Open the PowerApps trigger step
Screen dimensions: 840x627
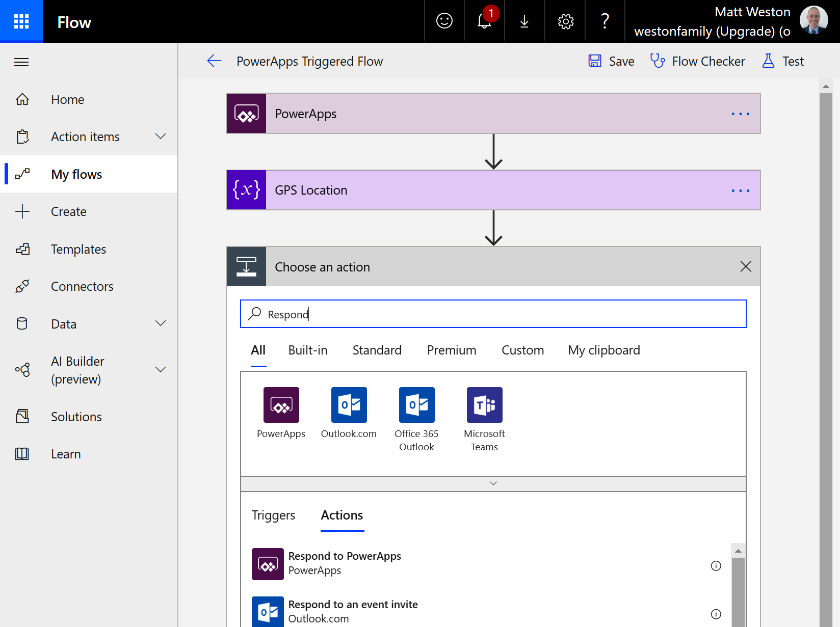pos(493,114)
